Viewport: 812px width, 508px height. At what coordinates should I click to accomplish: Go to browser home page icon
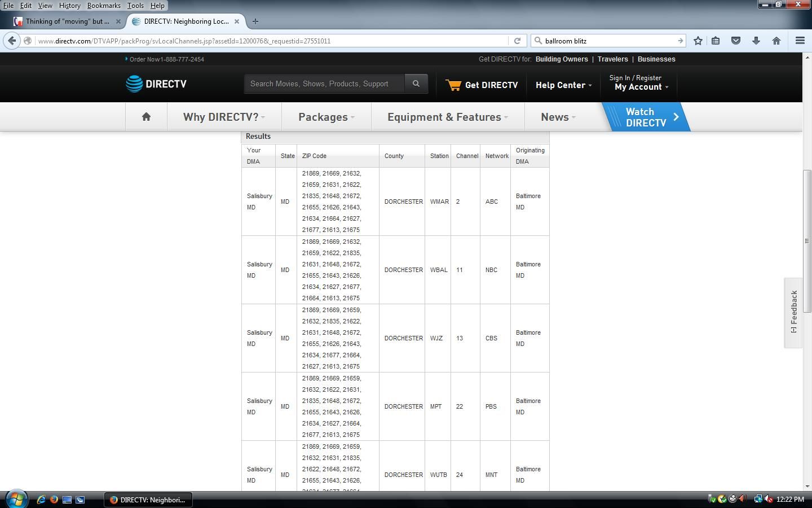[x=776, y=41]
